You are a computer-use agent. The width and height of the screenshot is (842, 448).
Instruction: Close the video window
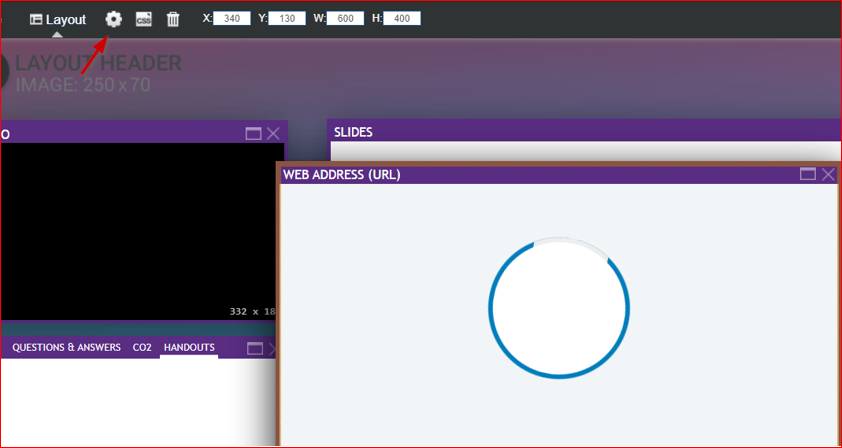[273, 133]
